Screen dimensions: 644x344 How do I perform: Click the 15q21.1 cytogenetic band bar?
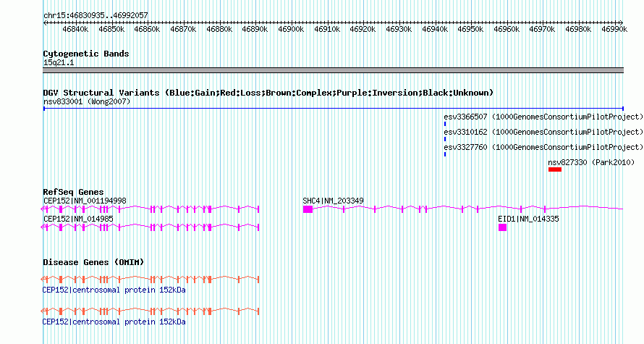(x=334, y=70)
